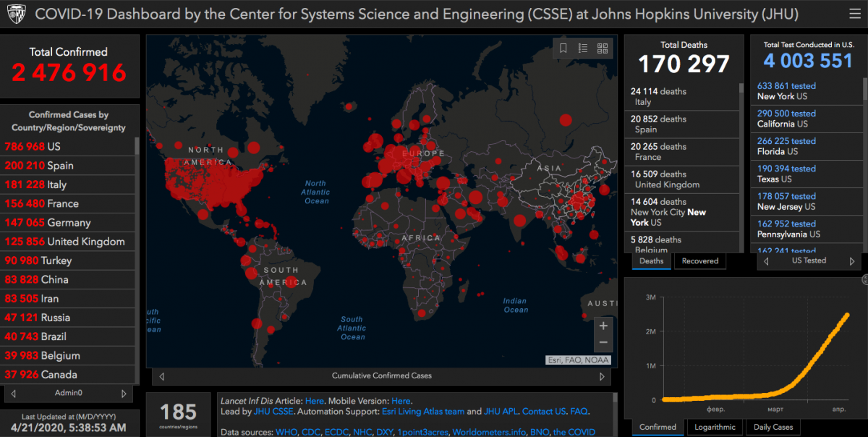The width and height of the screenshot is (868, 437).
Task: Click the '290 500 tested California' entry
Action: click(x=805, y=119)
